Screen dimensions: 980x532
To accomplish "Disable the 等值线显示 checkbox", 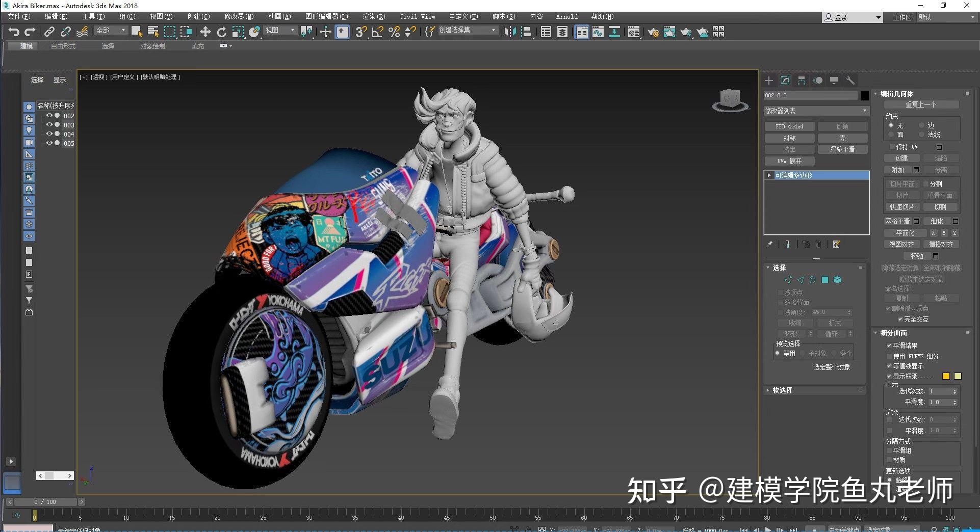I will click(889, 366).
